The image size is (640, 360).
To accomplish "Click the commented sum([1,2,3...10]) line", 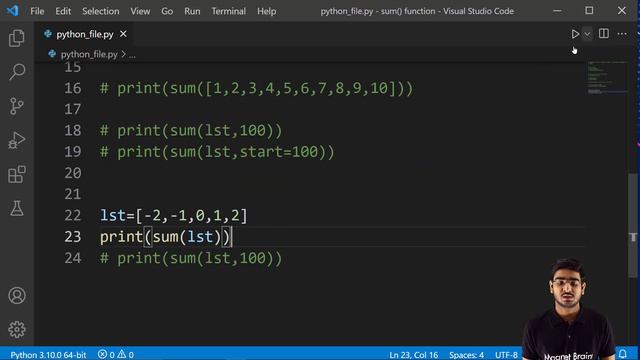I will click(257, 88).
